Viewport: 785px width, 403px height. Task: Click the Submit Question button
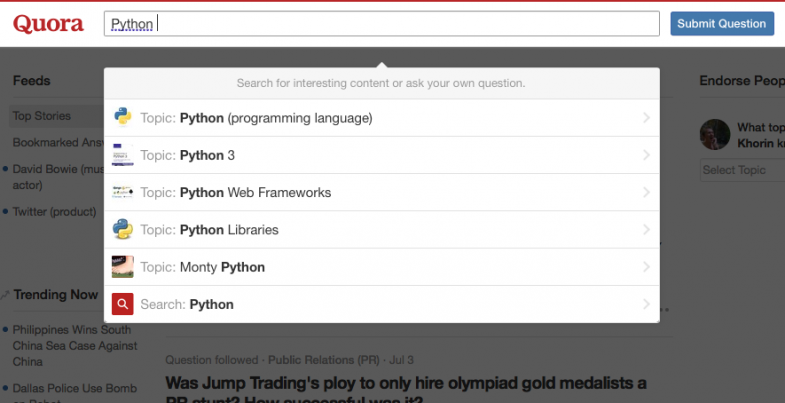tap(722, 24)
